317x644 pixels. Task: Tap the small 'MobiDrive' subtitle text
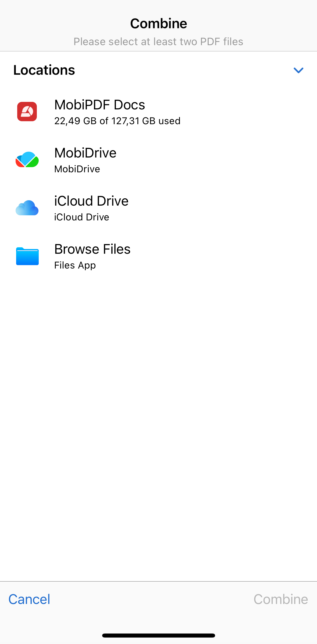[x=77, y=169]
